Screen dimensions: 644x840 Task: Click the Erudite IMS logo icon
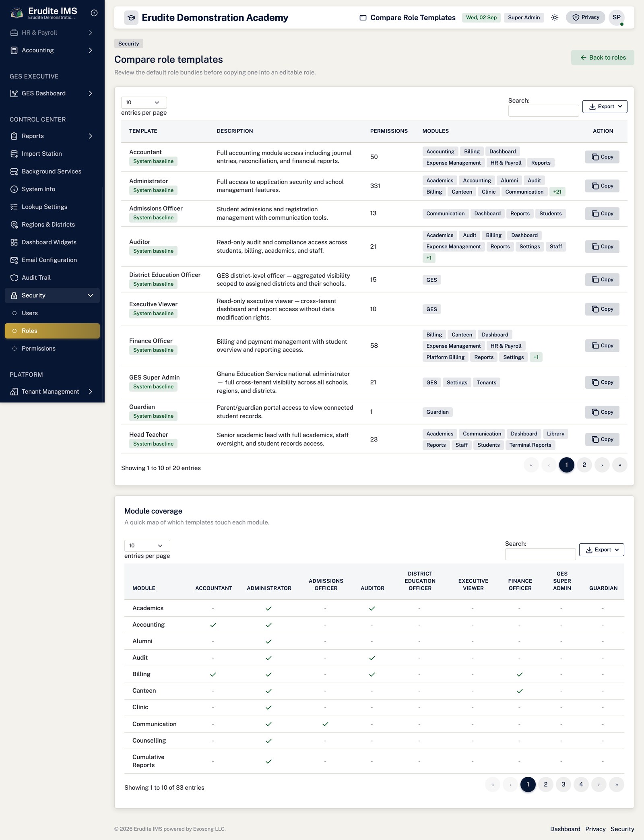[17, 13]
